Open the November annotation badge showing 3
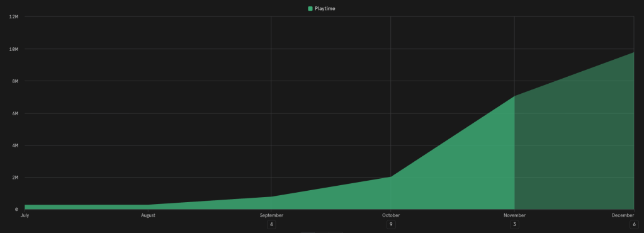The image size is (644, 233). [x=514, y=225]
